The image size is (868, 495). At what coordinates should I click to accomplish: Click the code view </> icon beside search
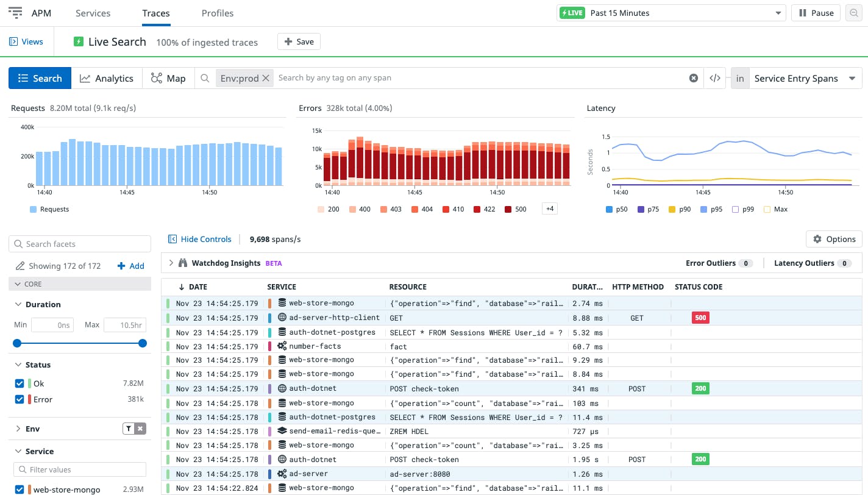714,78
